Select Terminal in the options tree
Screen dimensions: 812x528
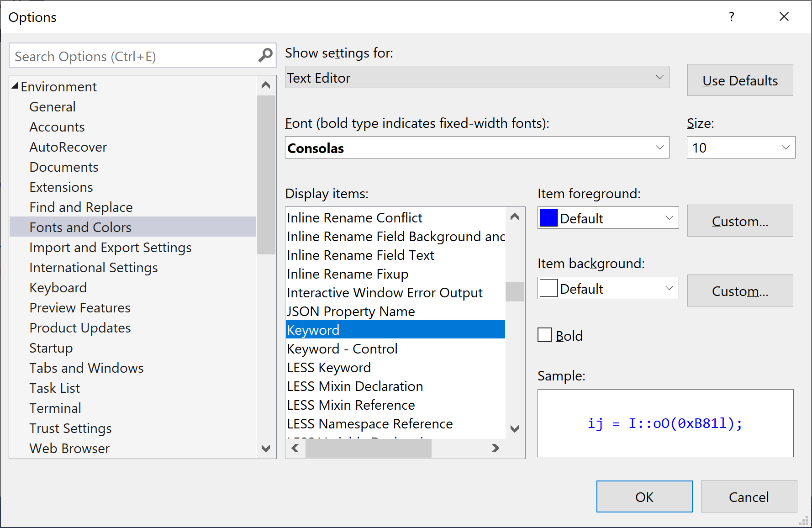click(x=55, y=408)
